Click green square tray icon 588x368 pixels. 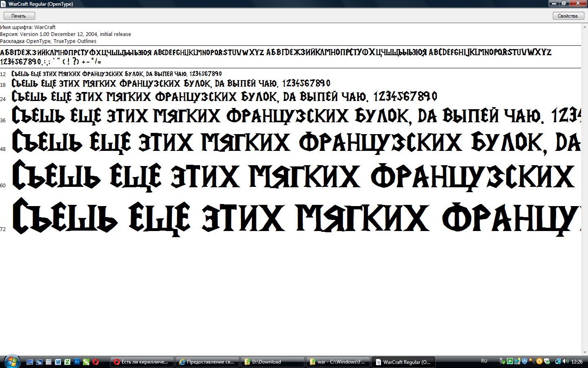click(x=510, y=361)
